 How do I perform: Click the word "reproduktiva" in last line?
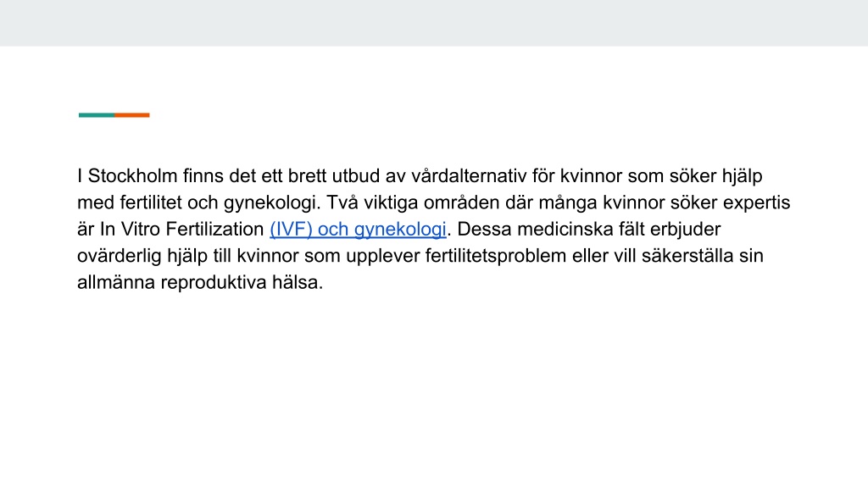coord(213,282)
